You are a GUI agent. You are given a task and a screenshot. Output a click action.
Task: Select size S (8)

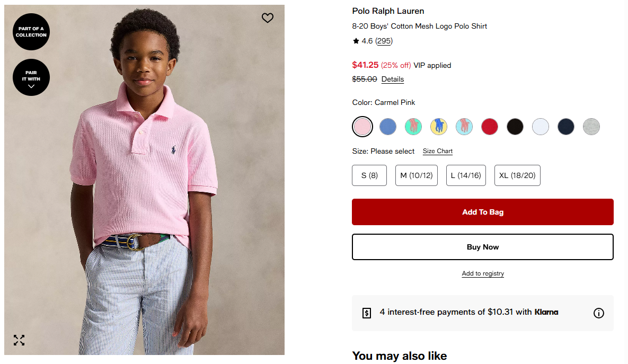pyautogui.click(x=369, y=175)
